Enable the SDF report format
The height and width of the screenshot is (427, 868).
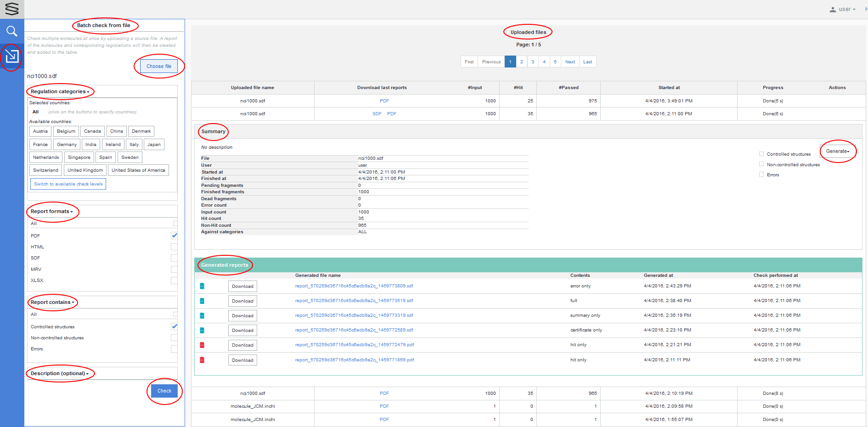tap(174, 258)
